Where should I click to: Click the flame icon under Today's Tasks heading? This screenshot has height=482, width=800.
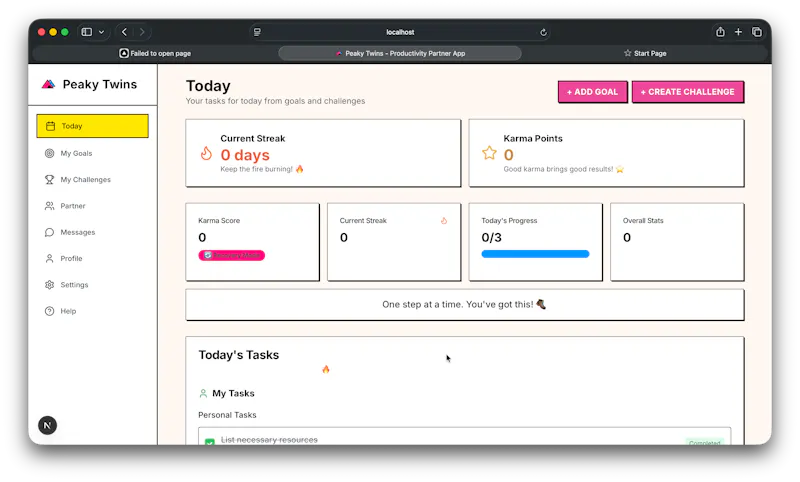(326, 369)
